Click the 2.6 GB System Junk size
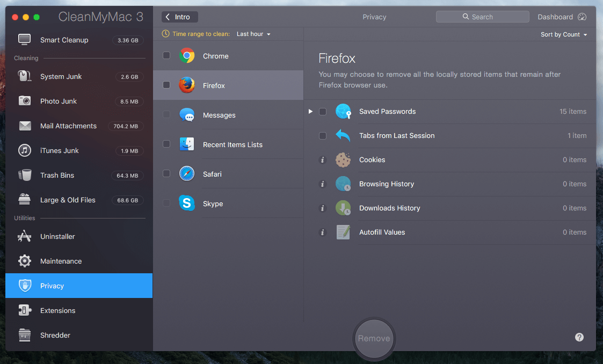Viewport: 603px width, 364px height. (x=129, y=77)
